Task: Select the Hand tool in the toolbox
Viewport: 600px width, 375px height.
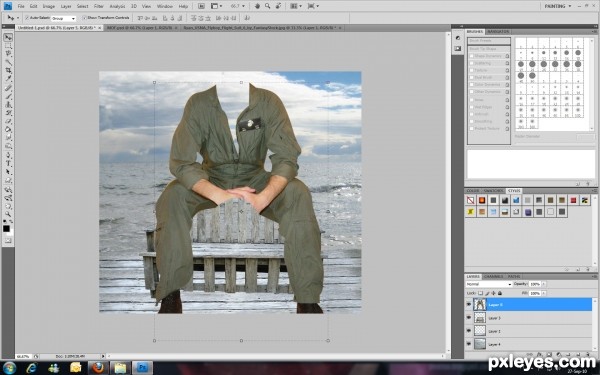Action: click(8, 206)
